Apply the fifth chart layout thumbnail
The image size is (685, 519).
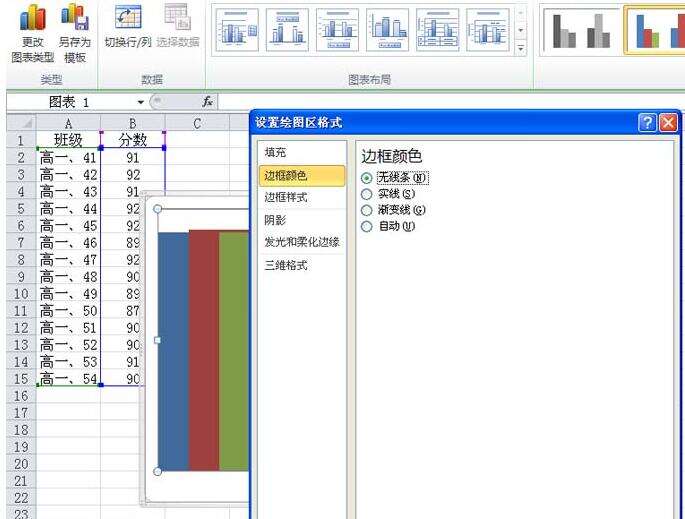pyautogui.click(x=437, y=30)
